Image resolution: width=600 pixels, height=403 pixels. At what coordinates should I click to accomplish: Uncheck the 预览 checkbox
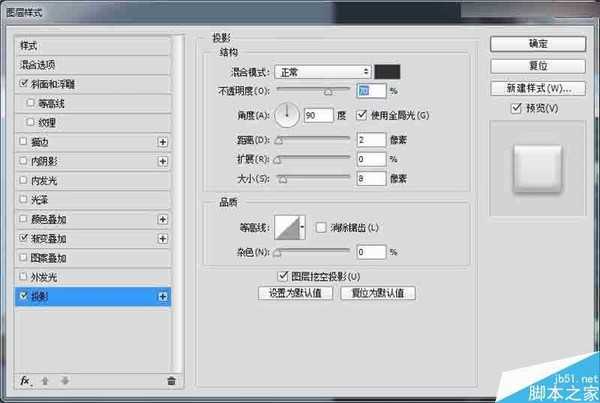point(516,107)
